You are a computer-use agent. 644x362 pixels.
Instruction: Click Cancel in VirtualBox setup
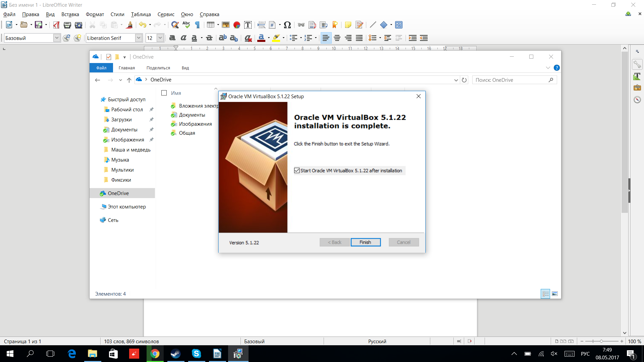(x=404, y=242)
